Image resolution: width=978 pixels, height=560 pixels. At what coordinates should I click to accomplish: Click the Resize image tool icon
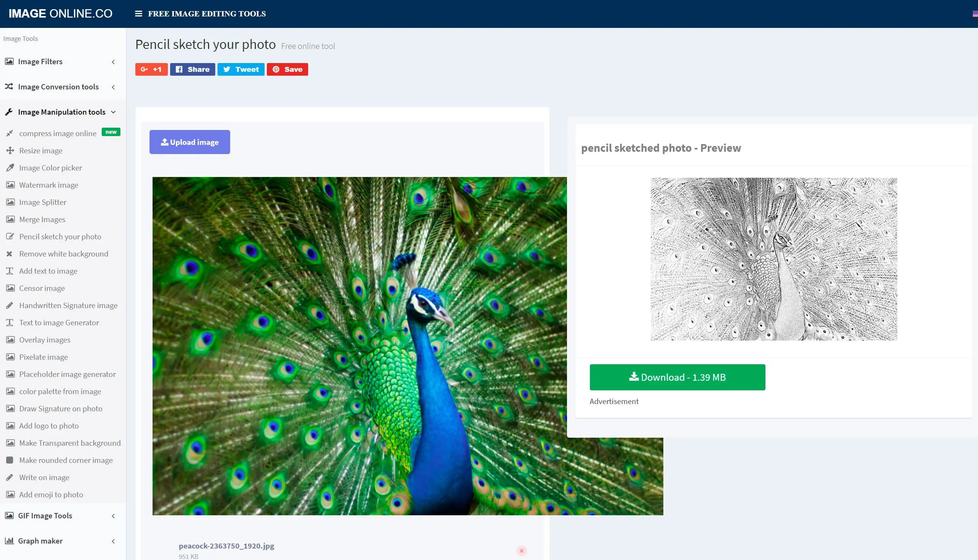(10, 150)
